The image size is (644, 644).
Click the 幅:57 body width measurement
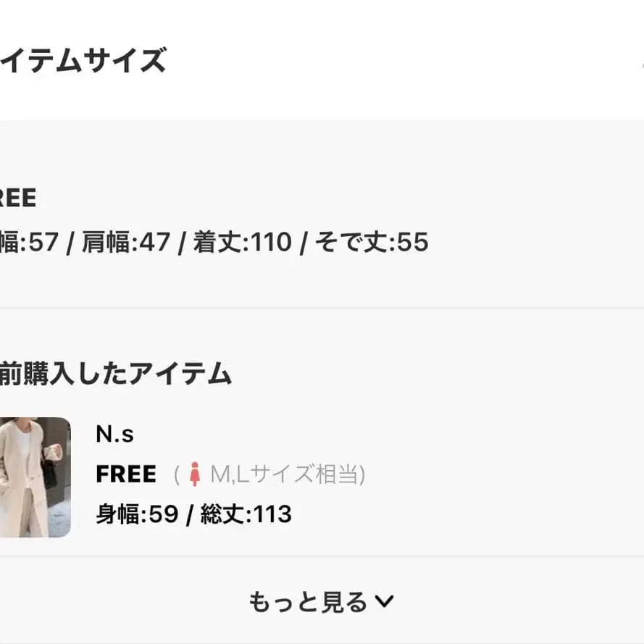tap(29, 242)
